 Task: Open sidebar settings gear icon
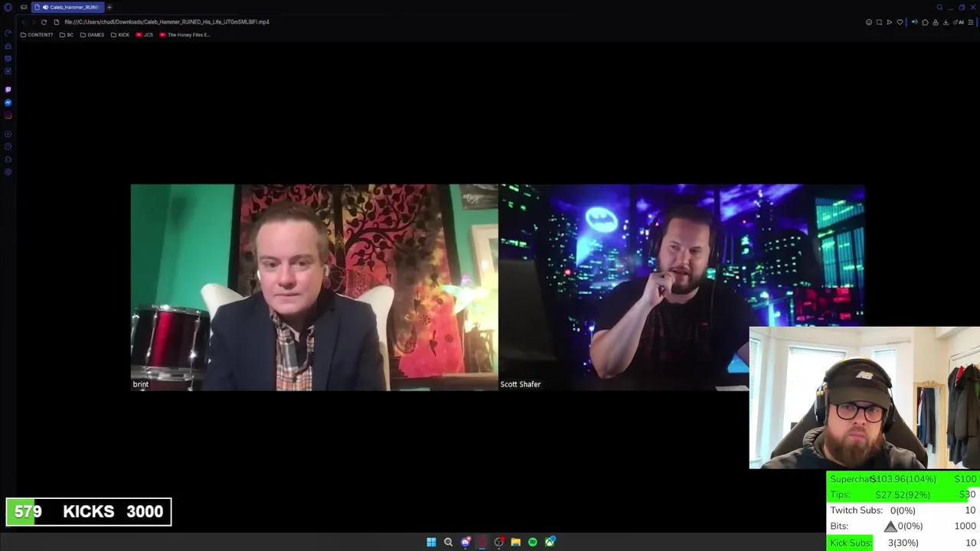8,172
